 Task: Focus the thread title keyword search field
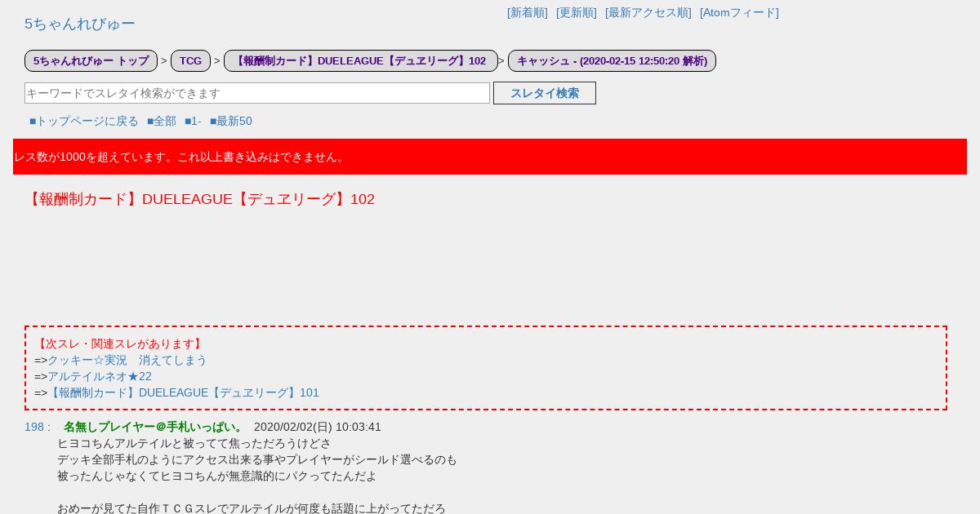click(257, 93)
